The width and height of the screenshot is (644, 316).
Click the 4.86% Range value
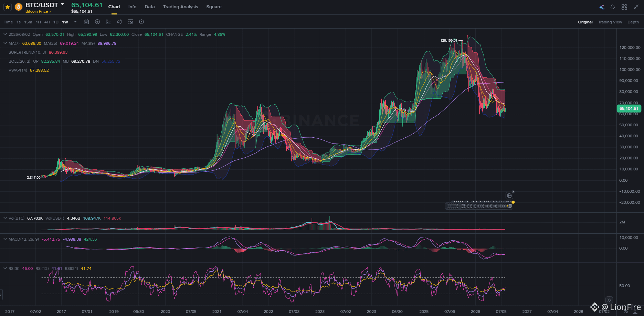[x=220, y=34]
